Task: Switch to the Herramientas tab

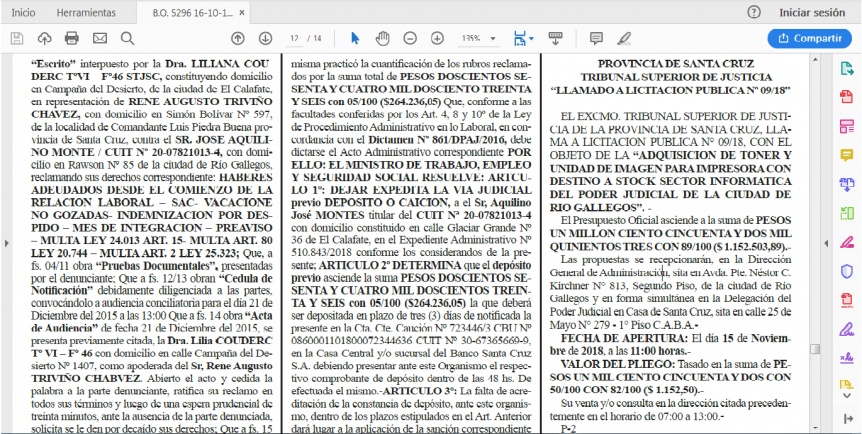Action: pos(86,12)
